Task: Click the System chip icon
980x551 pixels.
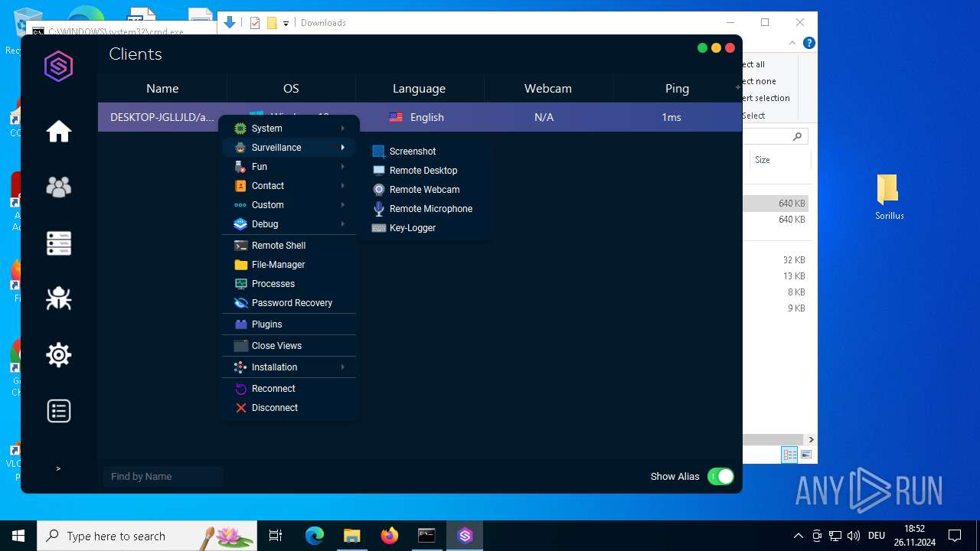Action: click(240, 129)
